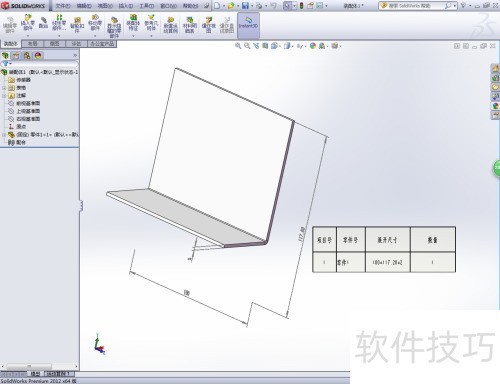This screenshot has height=384, width=500.
Task: Click the Open file icon
Action: 231,6
